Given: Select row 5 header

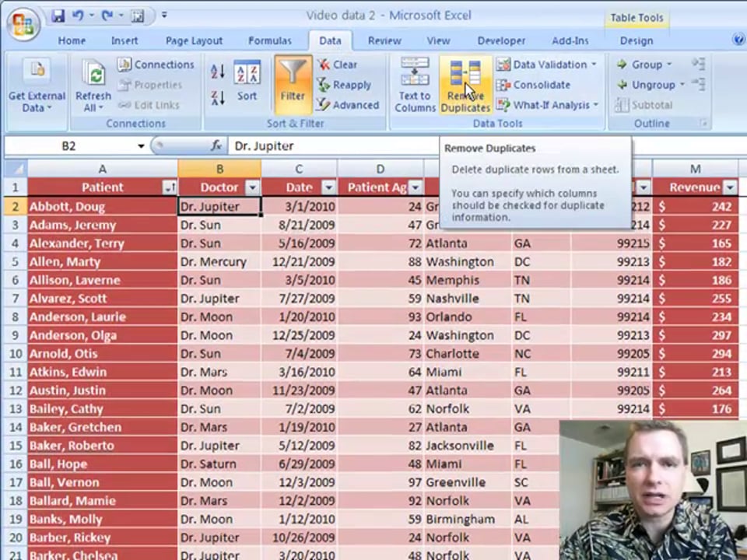Looking at the screenshot, I should (x=16, y=262).
